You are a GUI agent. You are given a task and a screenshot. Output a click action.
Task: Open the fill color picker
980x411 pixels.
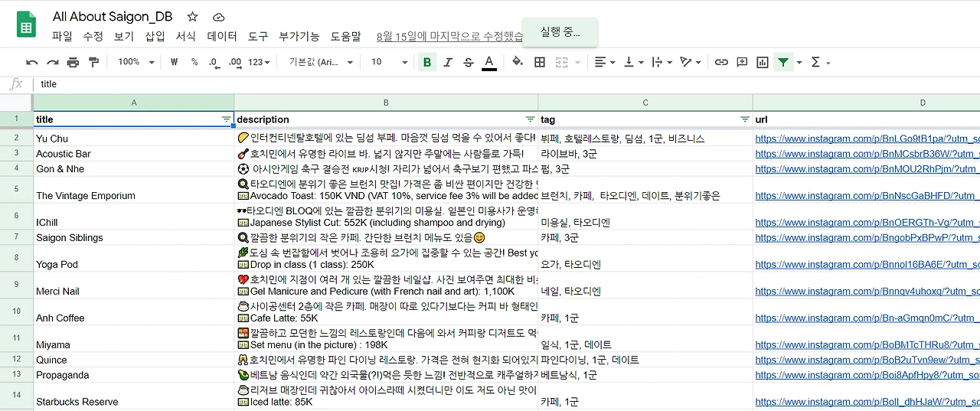[518, 62]
